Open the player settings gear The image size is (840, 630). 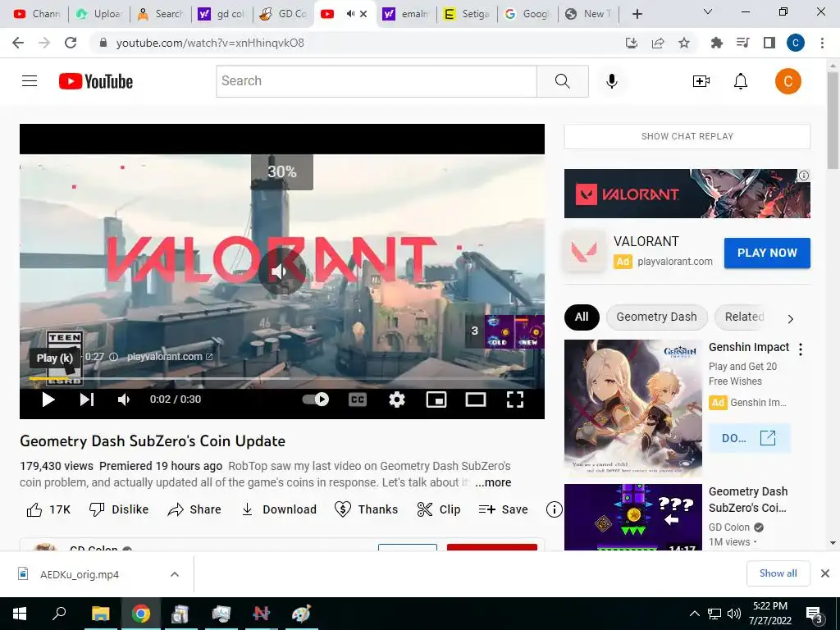(x=397, y=399)
